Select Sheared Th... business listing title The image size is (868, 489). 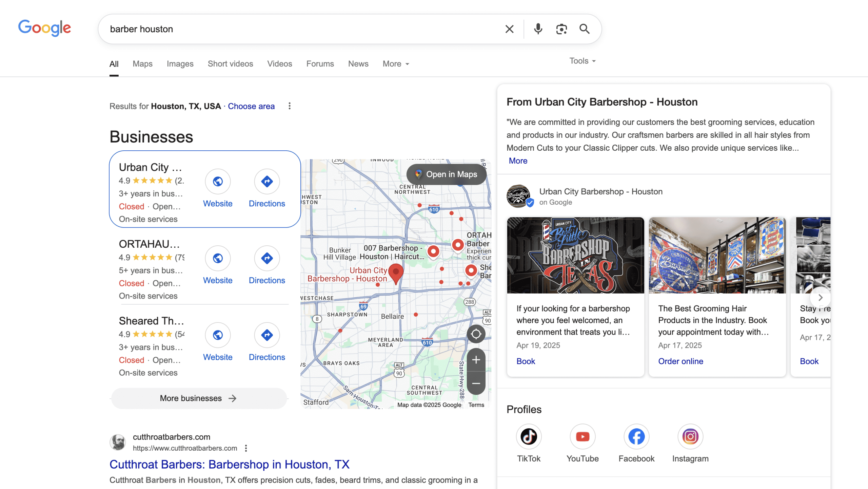click(x=151, y=321)
